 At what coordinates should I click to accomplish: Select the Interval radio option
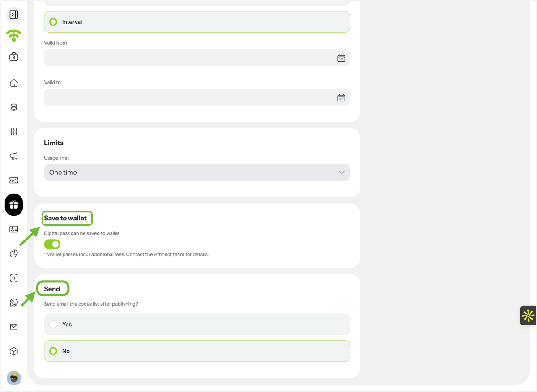tap(197, 22)
